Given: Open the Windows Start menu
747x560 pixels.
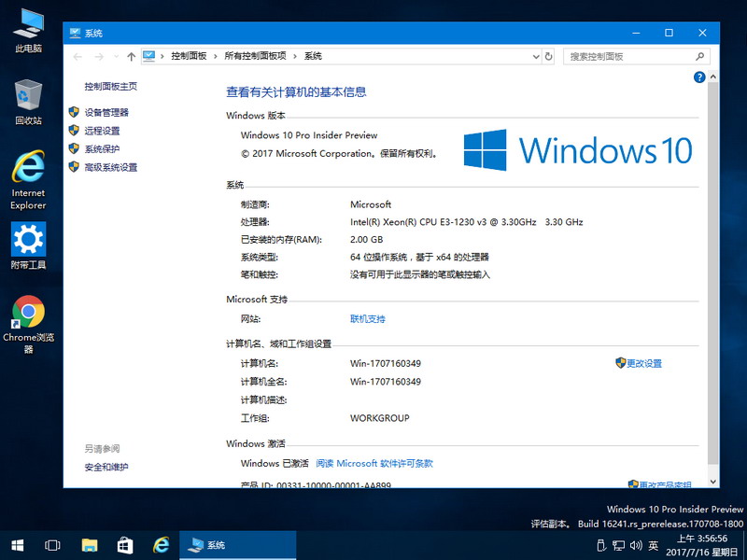Looking at the screenshot, I should [18, 545].
